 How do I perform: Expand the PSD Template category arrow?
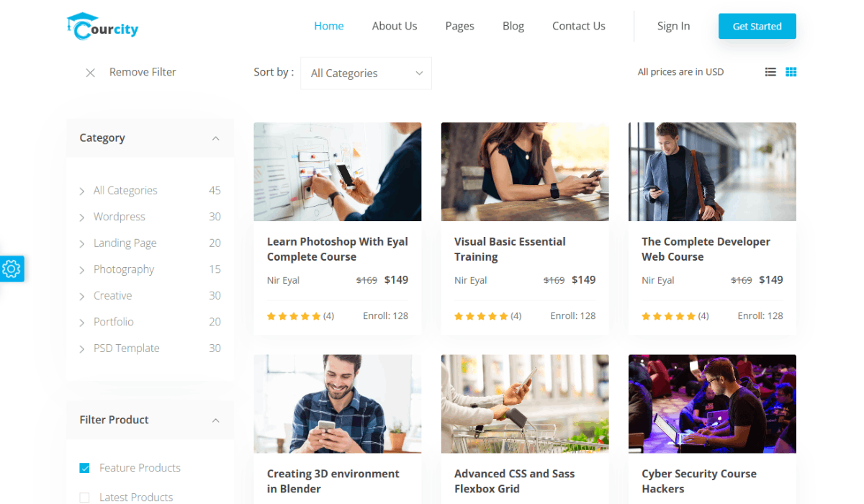click(82, 349)
